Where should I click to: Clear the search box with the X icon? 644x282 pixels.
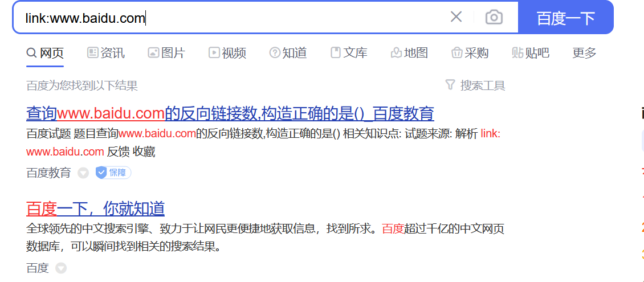(x=456, y=17)
